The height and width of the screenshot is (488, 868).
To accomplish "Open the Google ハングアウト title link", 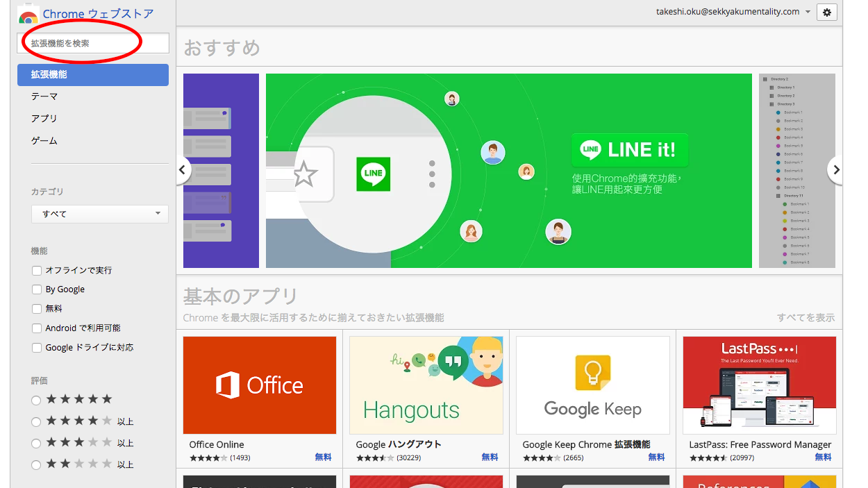I will (399, 445).
